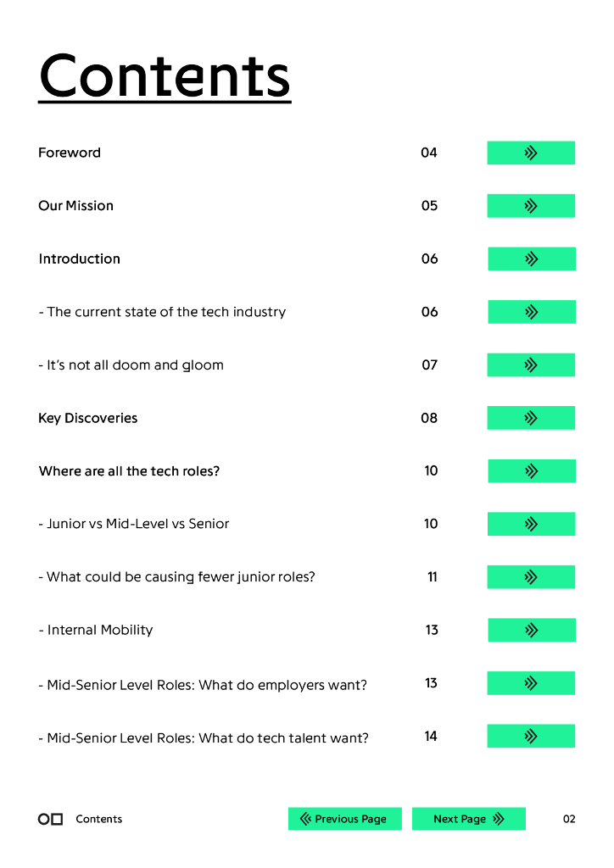The height and width of the screenshot is (868, 614).
Task: Select the 'Where are all the tech roles?' entry
Action: pyautogui.click(x=129, y=471)
